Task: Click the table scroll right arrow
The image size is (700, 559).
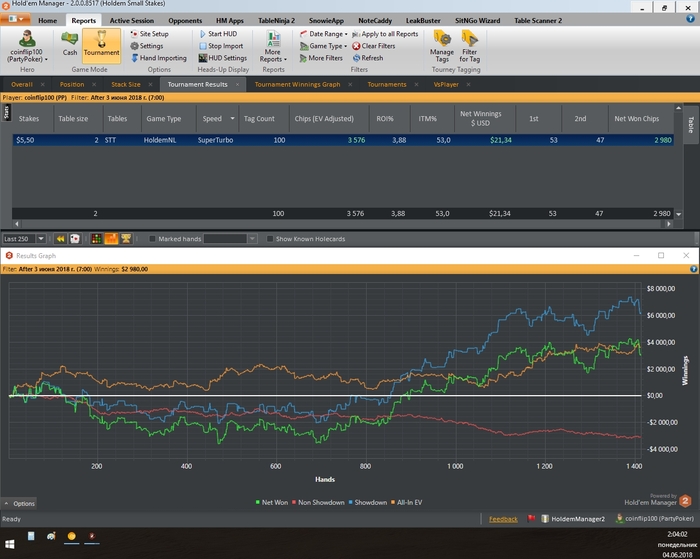Action: click(x=669, y=224)
